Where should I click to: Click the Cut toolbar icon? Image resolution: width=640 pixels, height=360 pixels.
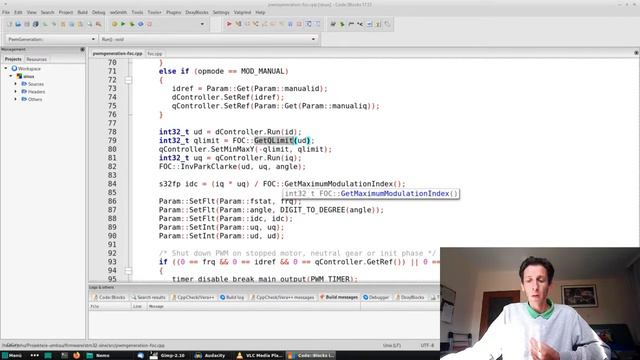coord(63,24)
